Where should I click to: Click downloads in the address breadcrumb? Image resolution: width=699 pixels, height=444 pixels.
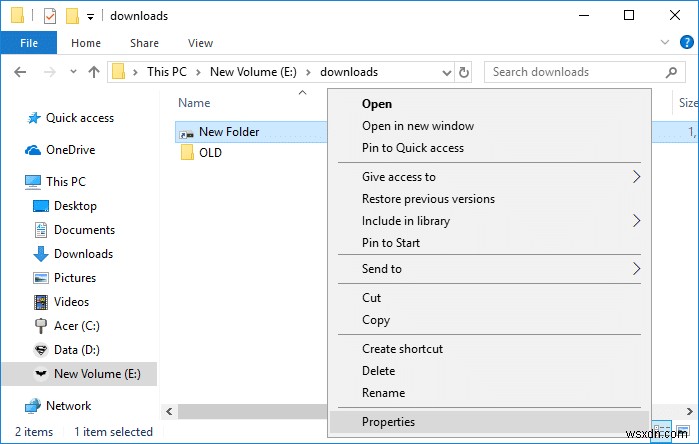pos(349,72)
